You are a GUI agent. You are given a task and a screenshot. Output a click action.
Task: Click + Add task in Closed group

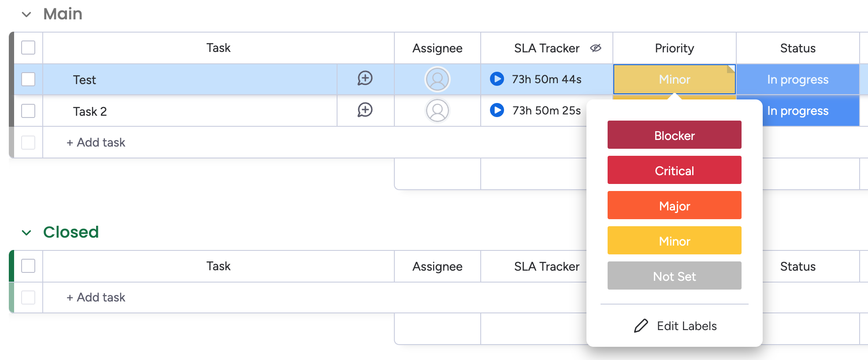coord(96,297)
